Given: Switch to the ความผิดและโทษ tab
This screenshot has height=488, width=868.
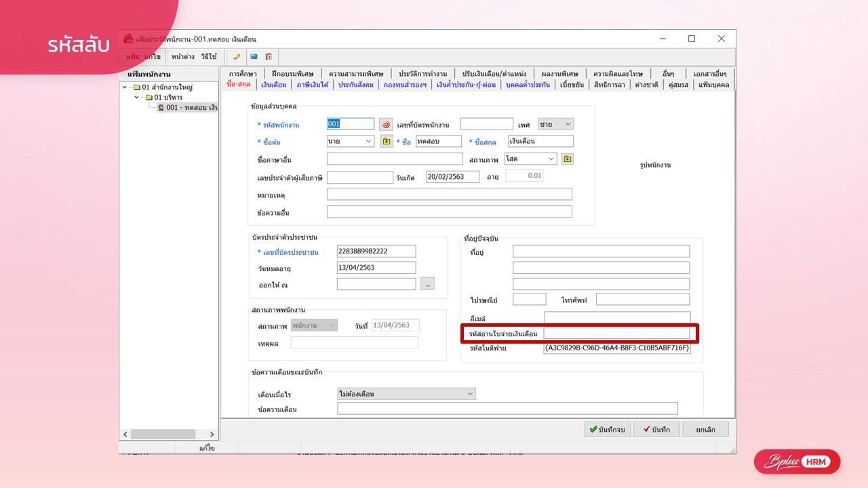Looking at the screenshot, I should pos(617,73).
